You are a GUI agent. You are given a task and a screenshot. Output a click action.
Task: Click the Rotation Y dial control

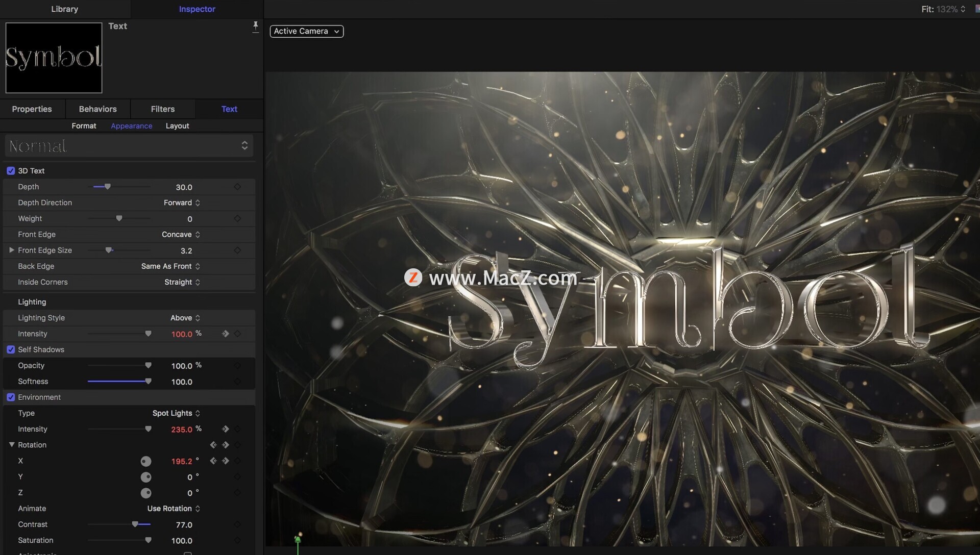point(146,477)
